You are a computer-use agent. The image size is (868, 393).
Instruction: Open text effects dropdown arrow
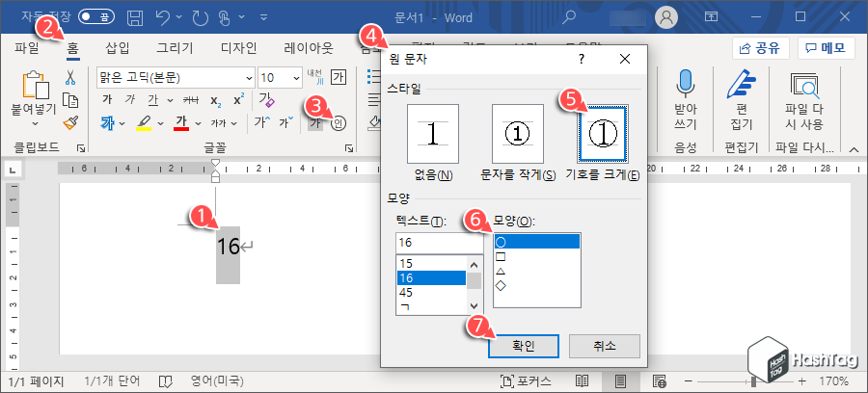click(x=122, y=123)
